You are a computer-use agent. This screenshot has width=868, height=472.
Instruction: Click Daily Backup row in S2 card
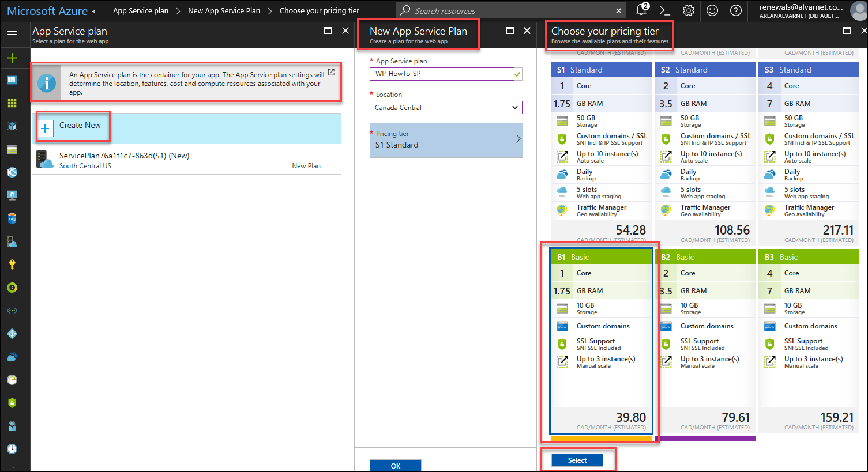click(705, 175)
